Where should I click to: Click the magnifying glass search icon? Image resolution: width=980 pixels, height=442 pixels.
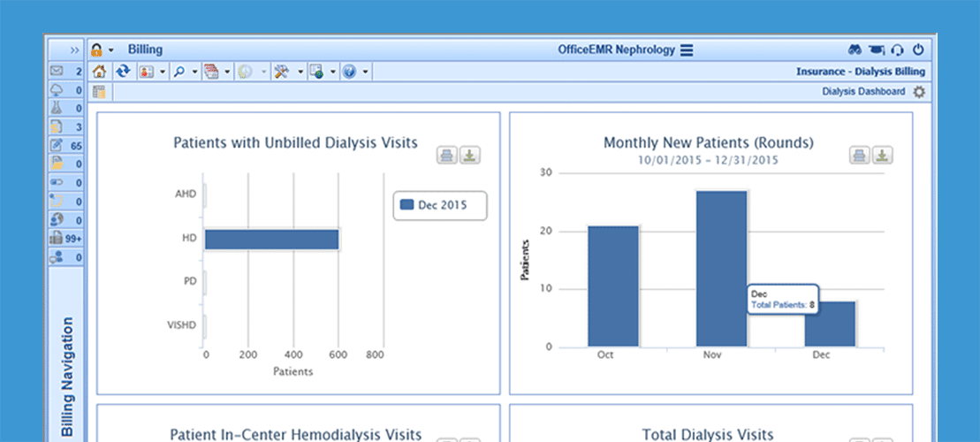click(179, 72)
